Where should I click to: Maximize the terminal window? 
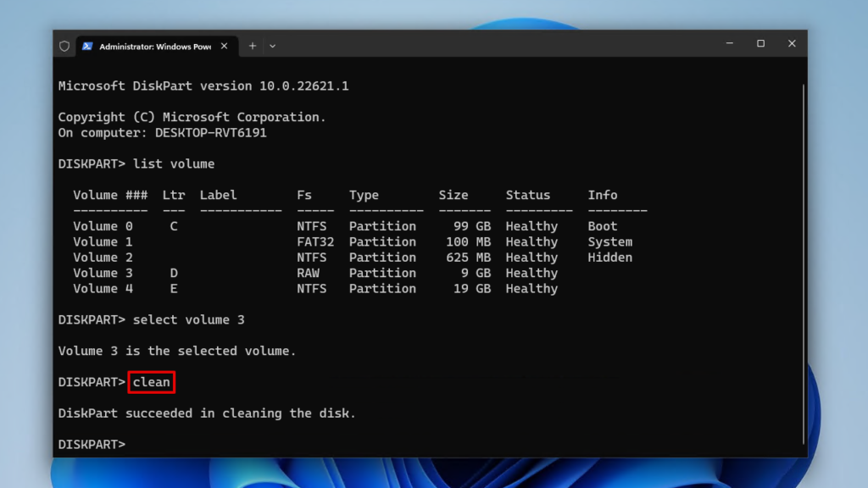760,43
